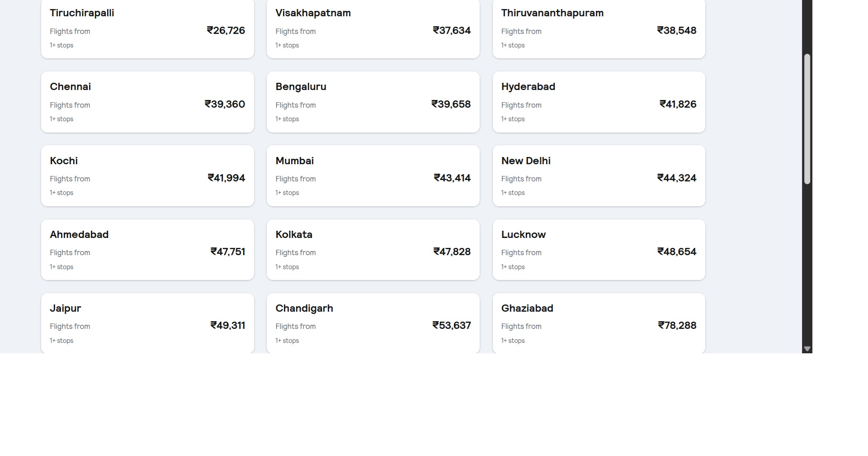Click the ₹26,726 price for Tiruchirapalli
This screenshot has height=456, width=868.
click(x=226, y=30)
